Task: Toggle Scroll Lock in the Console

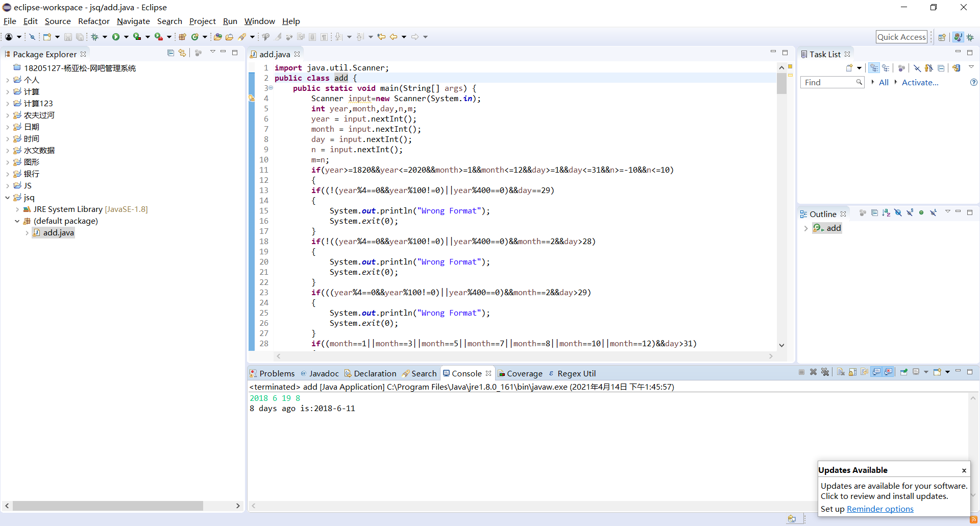Action: (852, 372)
